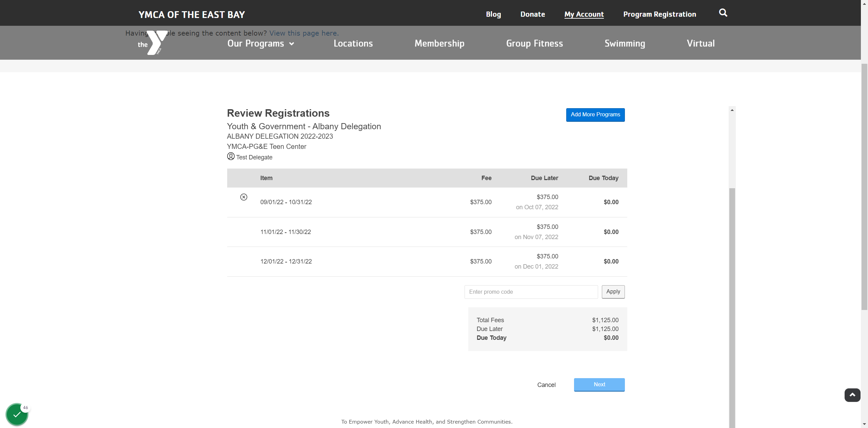Screen dimensions: 868x428
Task: Remove the 09/01/22 - 10/31/22 registration item
Action: pos(244,197)
